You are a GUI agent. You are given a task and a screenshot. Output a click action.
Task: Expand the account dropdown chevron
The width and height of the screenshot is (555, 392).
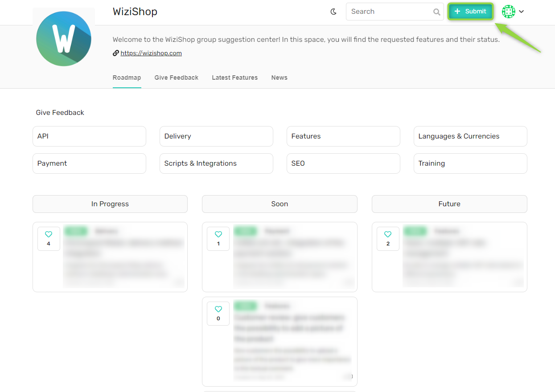coord(521,12)
